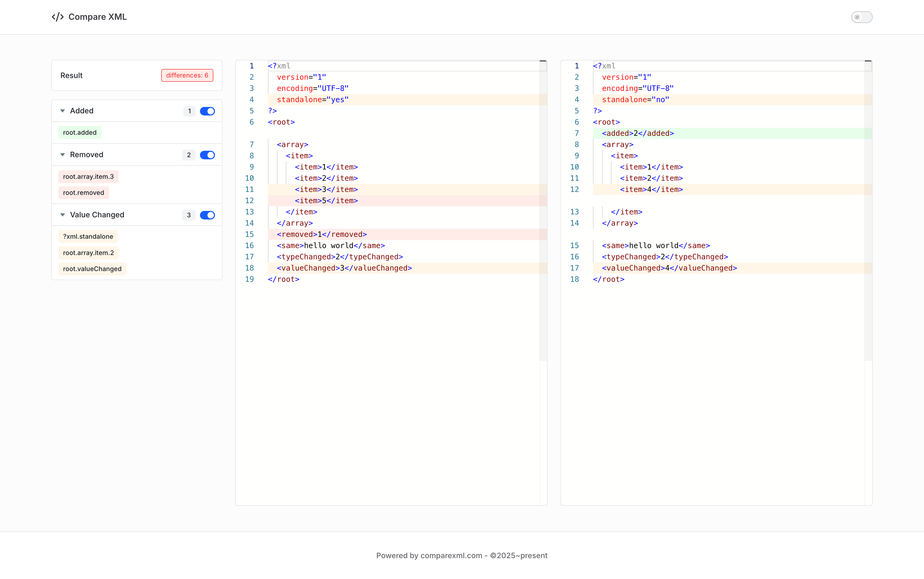The width and height of the screenshot is (924, 579).
Task: Click the Result heading text
Action: (x=71, y=75)
